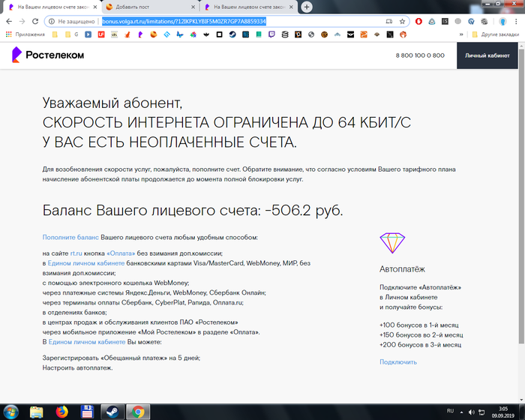525x420 pixels.
Task: Open Windows Explorer from the taskbar
Action: (x=37, y=412)
